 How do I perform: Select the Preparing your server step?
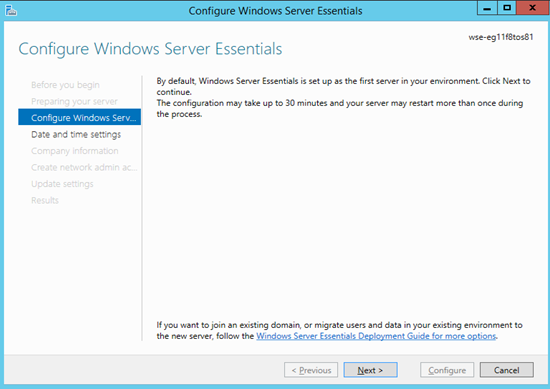74,101
